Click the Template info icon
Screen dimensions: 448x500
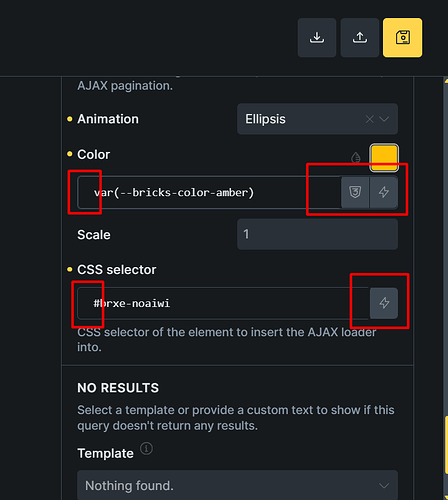pyautogui.click(x=146, y=448)
